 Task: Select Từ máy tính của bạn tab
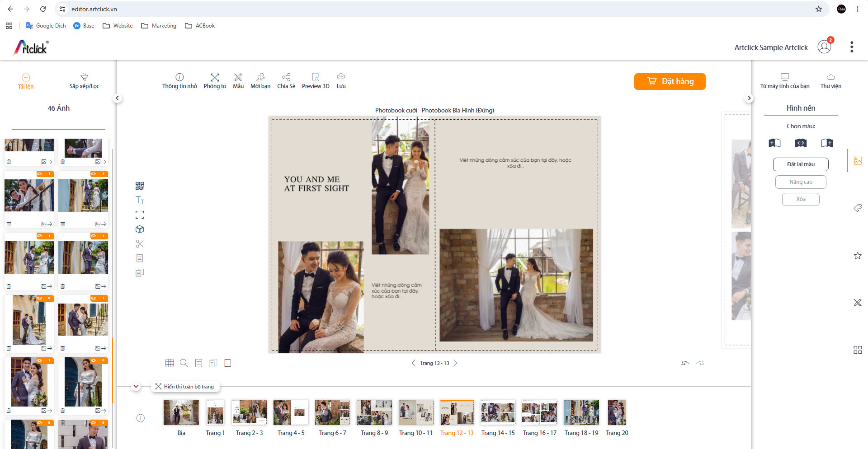click(785, 81)
